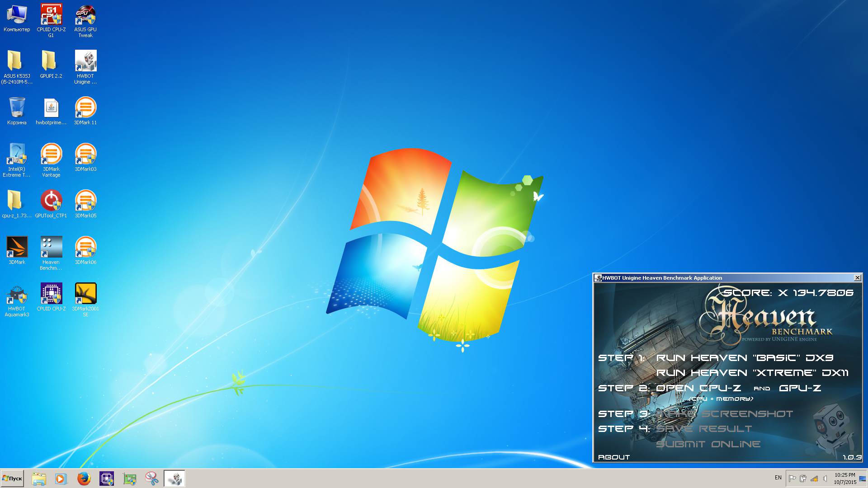Screen dimensions: 868x488
Task: Run Heaven "Basic" DX9 benchmark
Action: coord(745,358)
